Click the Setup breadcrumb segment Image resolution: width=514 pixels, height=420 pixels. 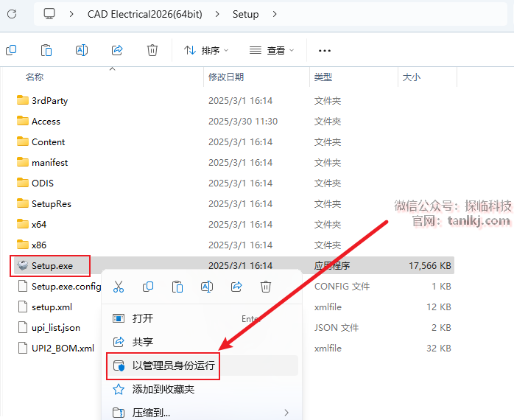[245, 14]
